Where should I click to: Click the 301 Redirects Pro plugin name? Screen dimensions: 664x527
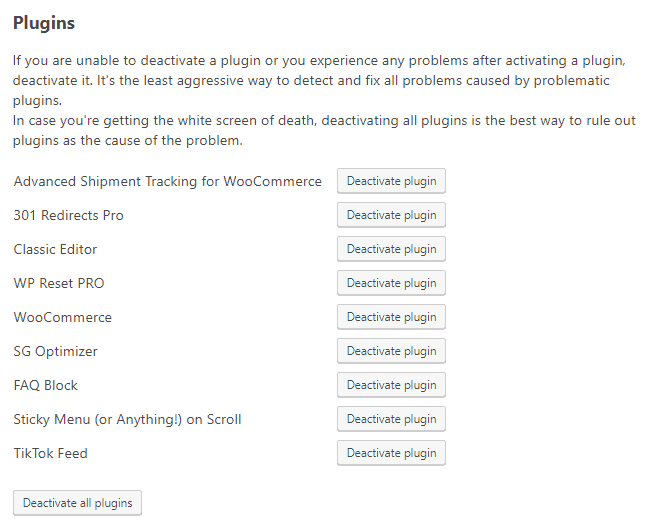(69, 215)
